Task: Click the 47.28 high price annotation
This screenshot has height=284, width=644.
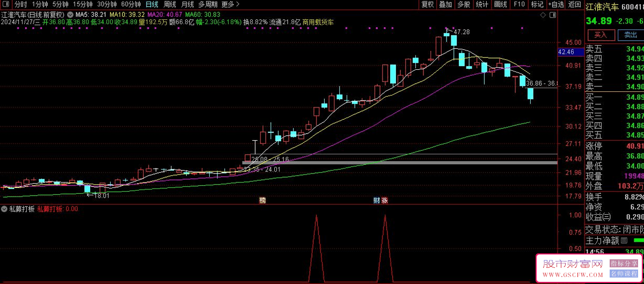Action: (462, 32)
